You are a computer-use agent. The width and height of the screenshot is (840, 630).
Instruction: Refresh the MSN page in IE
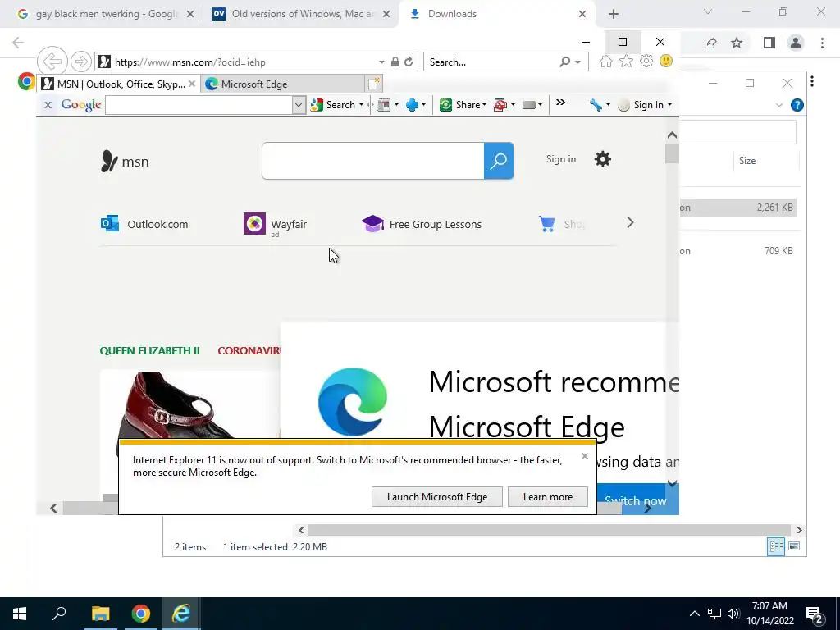tap(409, 62)
